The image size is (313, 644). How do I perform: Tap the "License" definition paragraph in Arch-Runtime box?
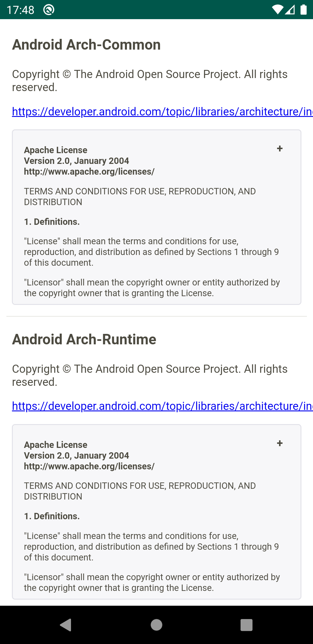coord(151,547)
